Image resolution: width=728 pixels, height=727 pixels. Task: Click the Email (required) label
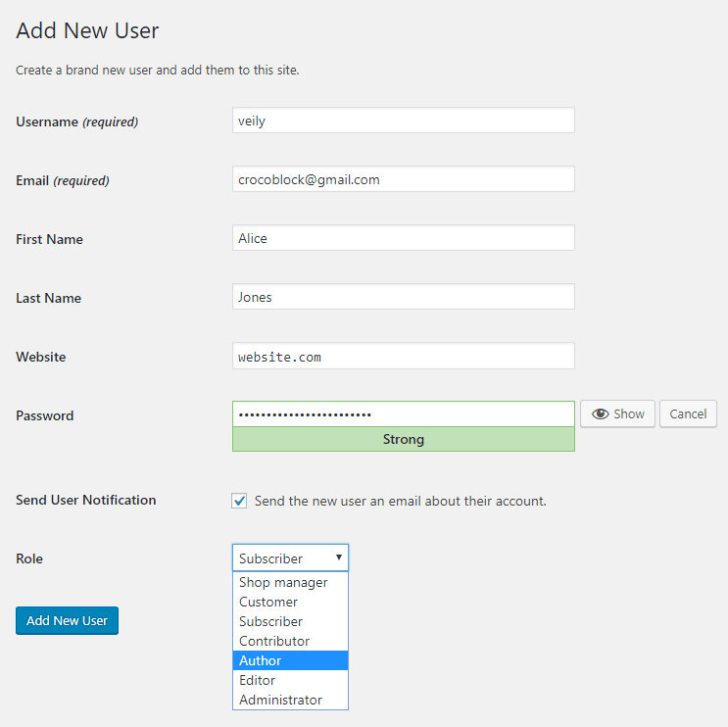click(63, 180)
